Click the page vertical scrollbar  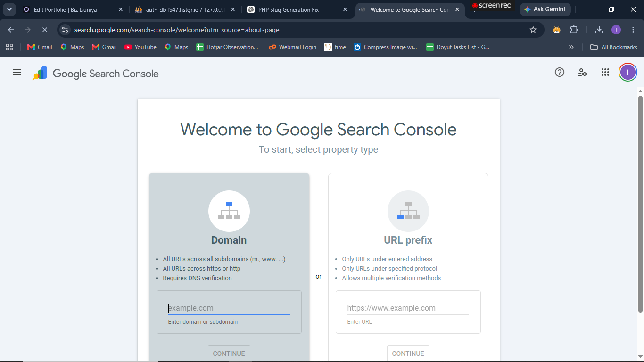pos(640,203)
